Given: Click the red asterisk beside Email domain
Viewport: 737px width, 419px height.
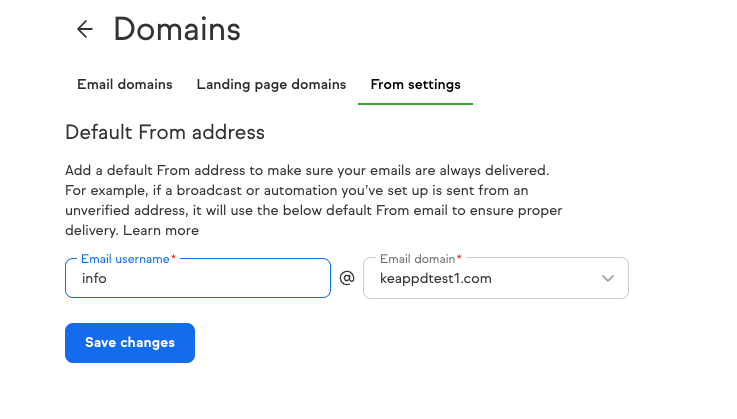Looking at the screenshot, I should (x=459, y=256).
